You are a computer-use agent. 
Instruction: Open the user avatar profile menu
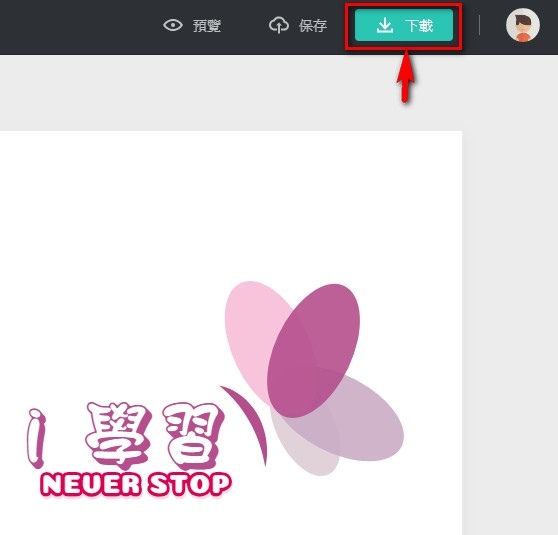click(523, 25)
